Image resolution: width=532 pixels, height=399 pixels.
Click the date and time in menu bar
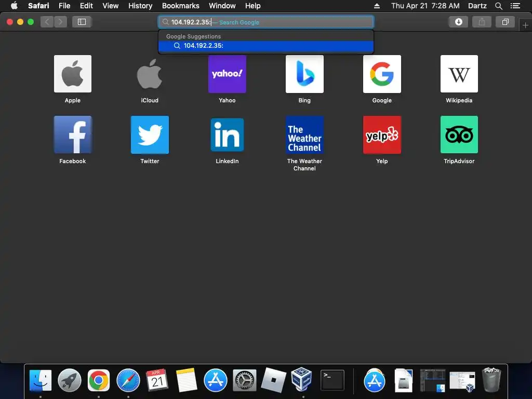[425, 6]
